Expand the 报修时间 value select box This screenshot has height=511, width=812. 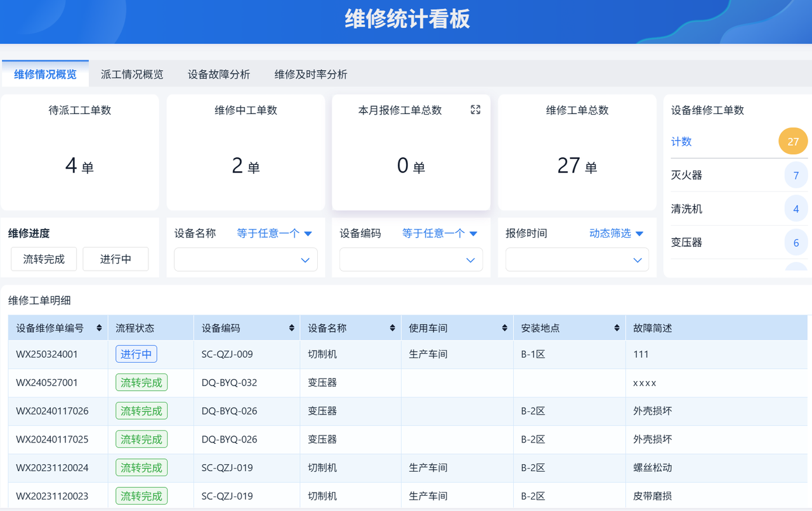pos(577,260)
